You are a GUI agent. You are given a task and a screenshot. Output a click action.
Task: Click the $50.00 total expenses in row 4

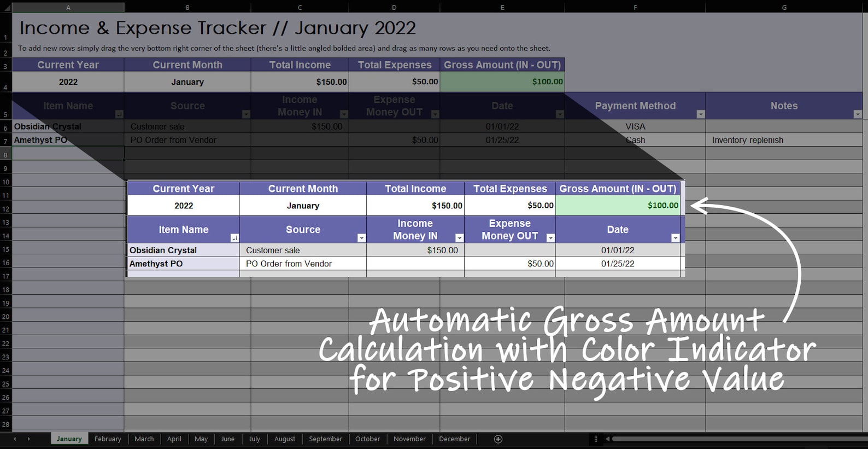pos(394,82)
